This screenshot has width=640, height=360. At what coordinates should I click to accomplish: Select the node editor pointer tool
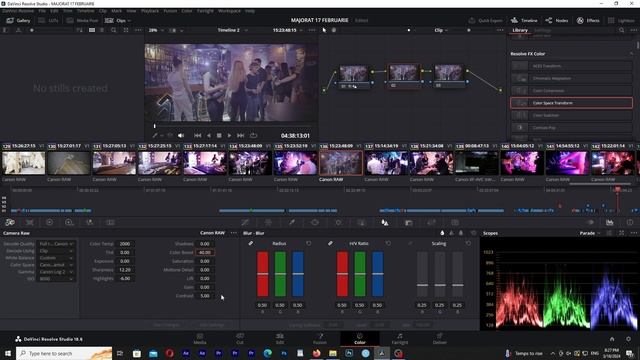tap(324, 30)
